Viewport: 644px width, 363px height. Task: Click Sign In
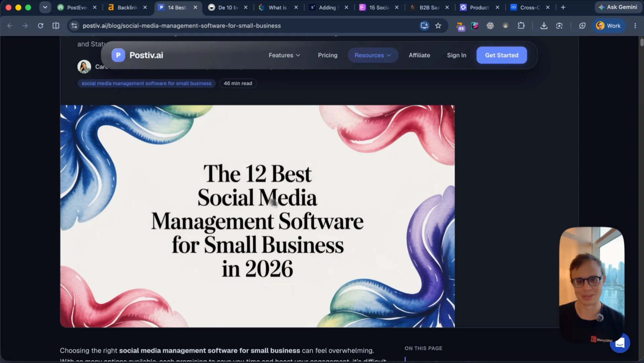coord(456,55)
